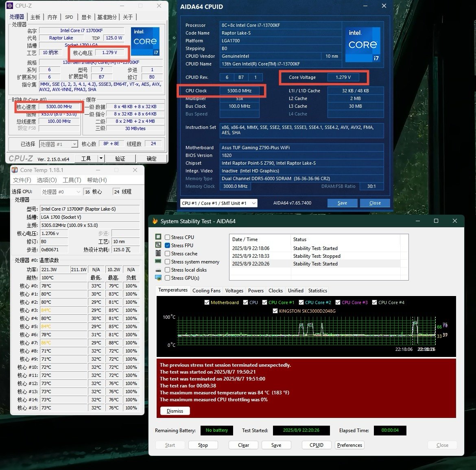Viewport: 476px width, 470px height.
Task: Switch to the Voltages tab
Action: 234,290
